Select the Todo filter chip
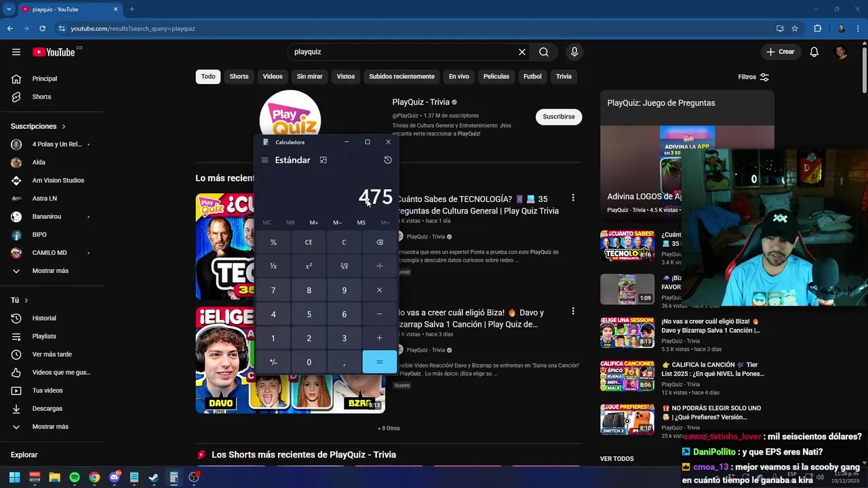Viewport: 868px width, 488px height. (x=208, y=77)
